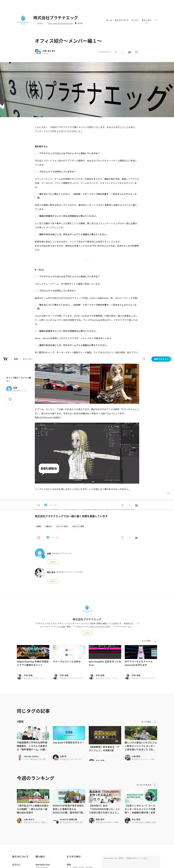Open 小柳 郁也's author avatar

click(127, 757)
